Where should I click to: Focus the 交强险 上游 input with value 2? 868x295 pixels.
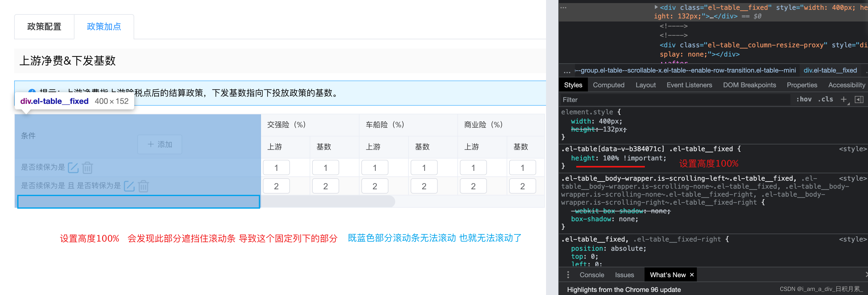coord(276,186)
